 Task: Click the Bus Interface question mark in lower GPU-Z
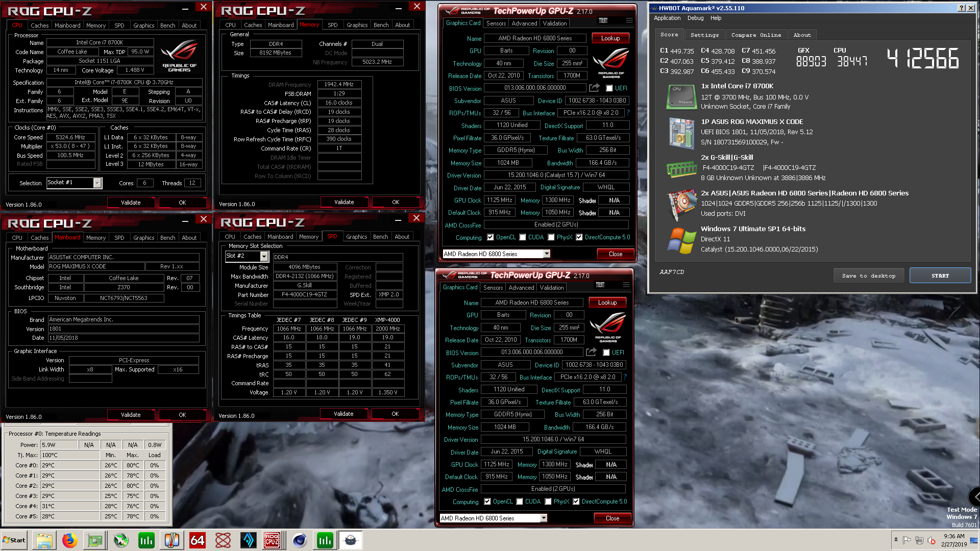(625, 377)
